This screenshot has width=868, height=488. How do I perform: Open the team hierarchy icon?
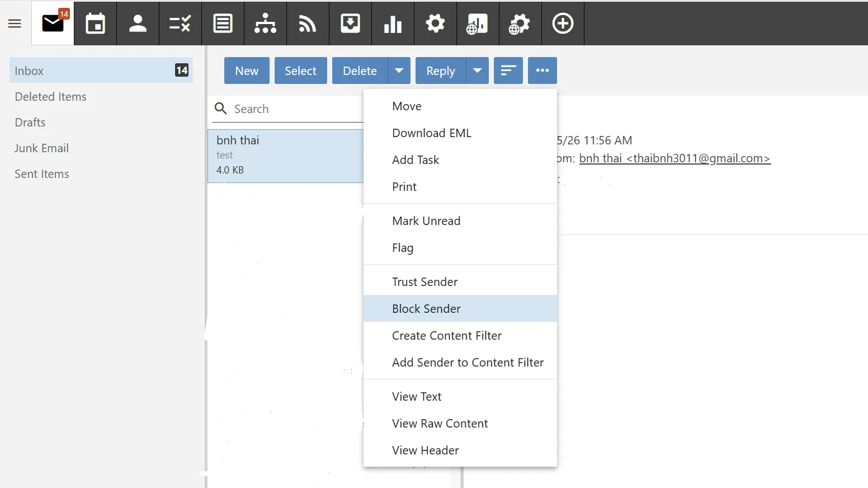266,24
